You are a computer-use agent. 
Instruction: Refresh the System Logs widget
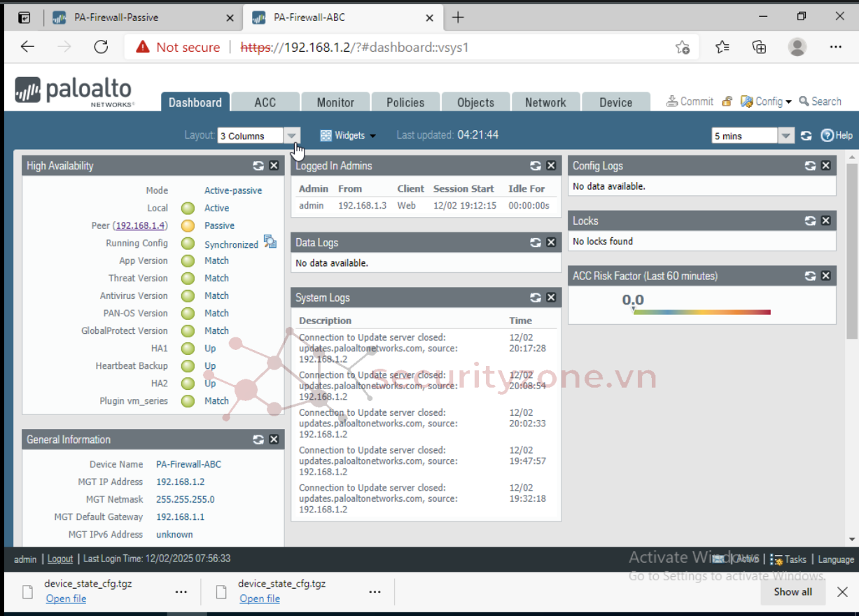pos(536,297)
